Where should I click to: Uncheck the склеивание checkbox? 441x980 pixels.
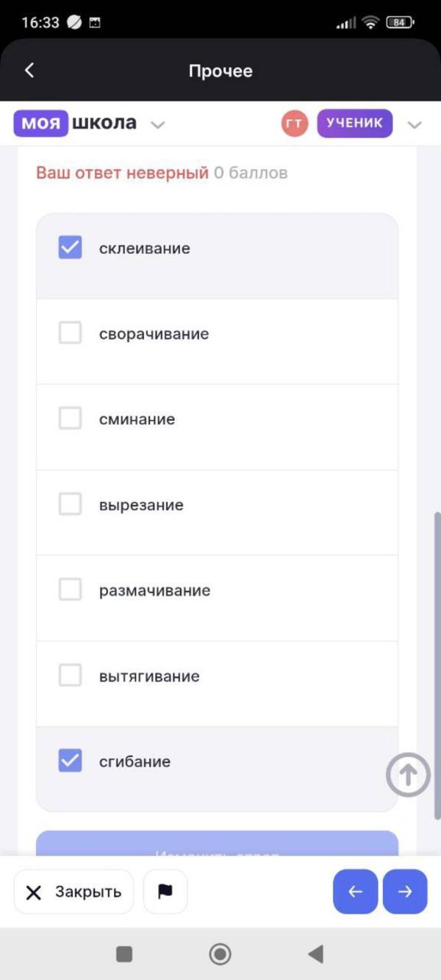click(70, 248)
